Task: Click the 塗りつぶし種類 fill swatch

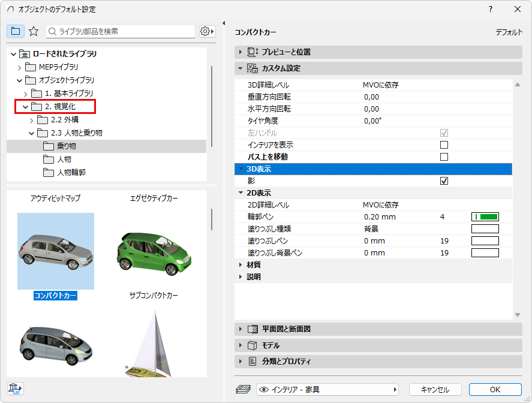Action: pyautogui.click(x=485, y=228)
